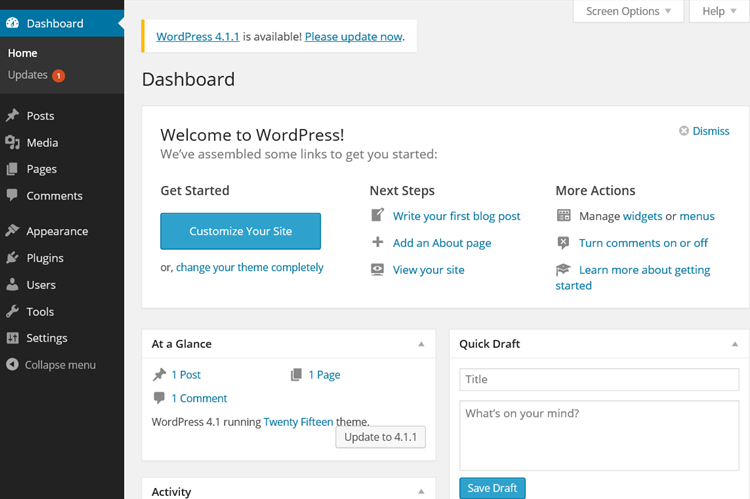Click the Collapse menu label

60,365
